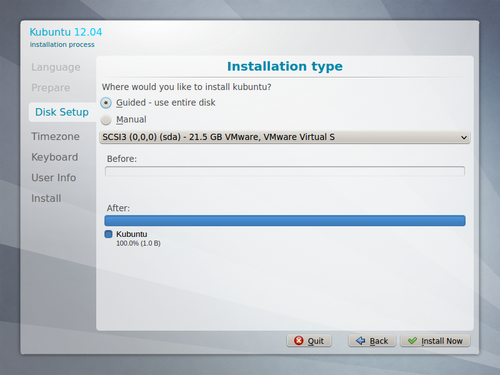Click the Before: label
This screenshot has height=375, width=500.
(x=122, y=159)
